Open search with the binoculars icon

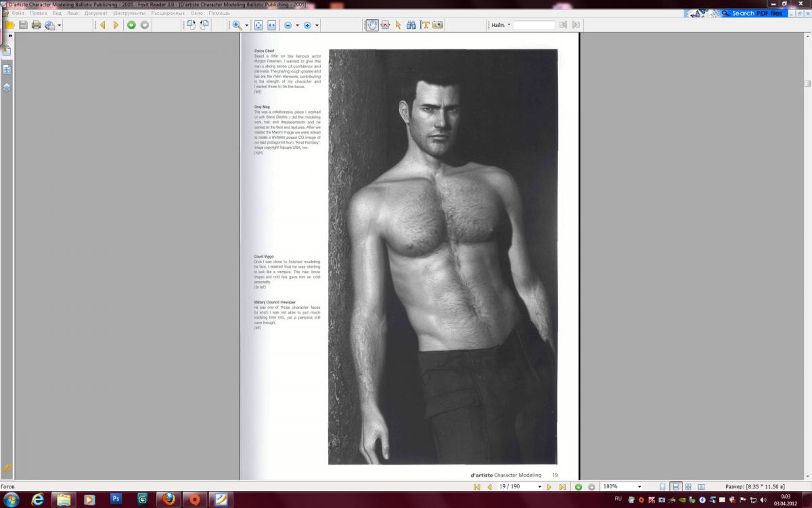point(411,25)
